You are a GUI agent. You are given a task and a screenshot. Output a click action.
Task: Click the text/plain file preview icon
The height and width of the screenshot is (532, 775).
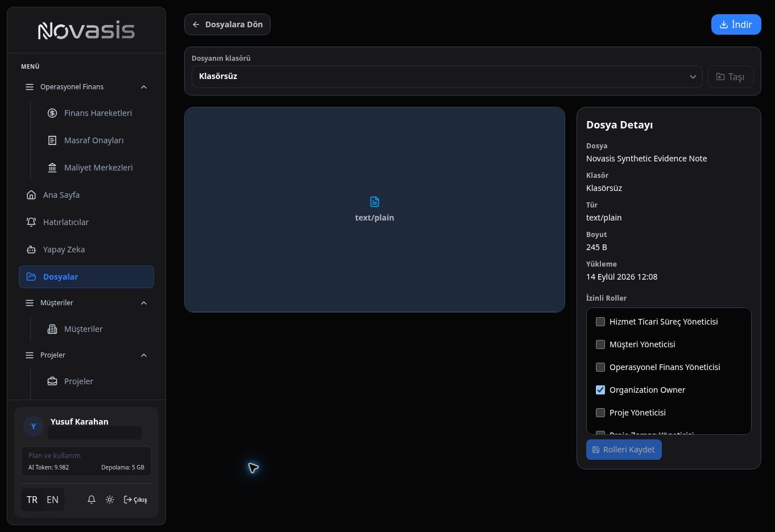(374, 202)
